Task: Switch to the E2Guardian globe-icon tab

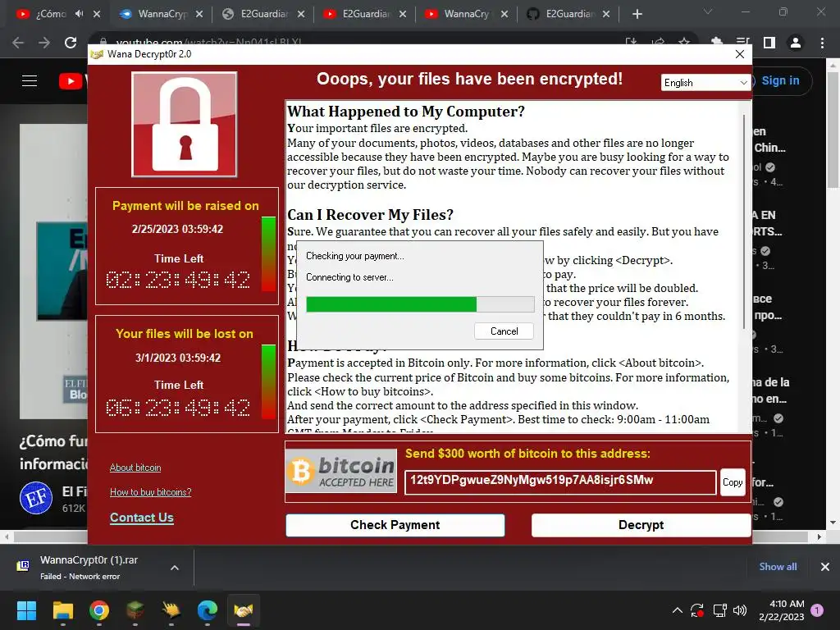Action: pyautogui.click(x=263, y=14)
